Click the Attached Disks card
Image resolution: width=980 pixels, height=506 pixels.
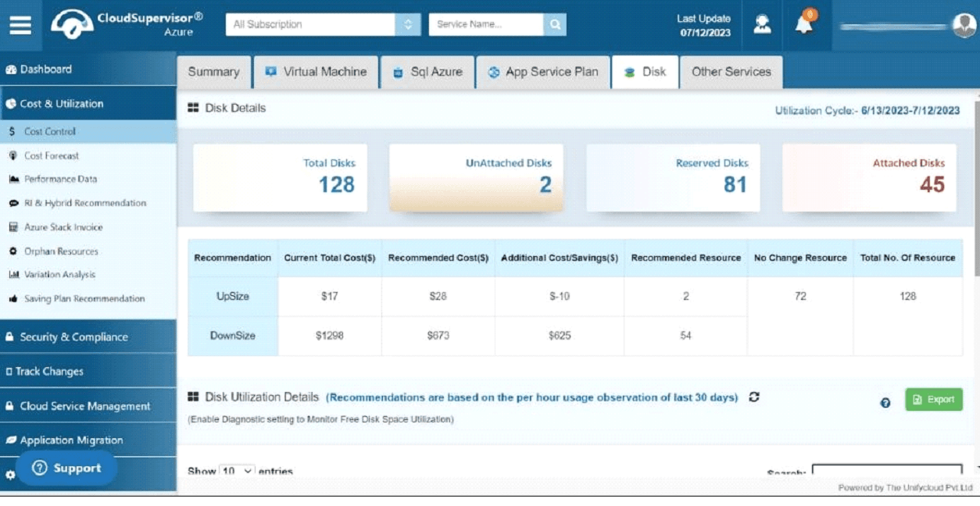point(869,177)
